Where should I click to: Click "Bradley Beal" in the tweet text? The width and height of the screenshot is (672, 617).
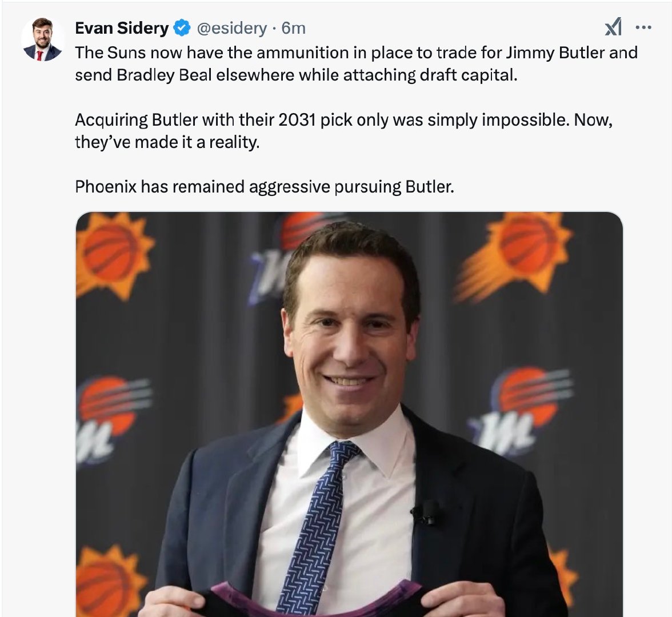pos(152,75)
